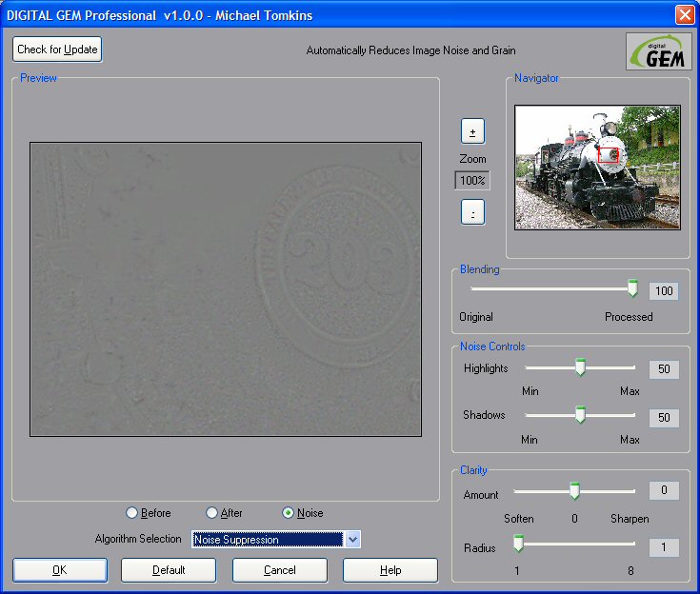Open the Algorithm Selection dropdown arrow
Screen dimensions: 700x594
tap(352, 540)
